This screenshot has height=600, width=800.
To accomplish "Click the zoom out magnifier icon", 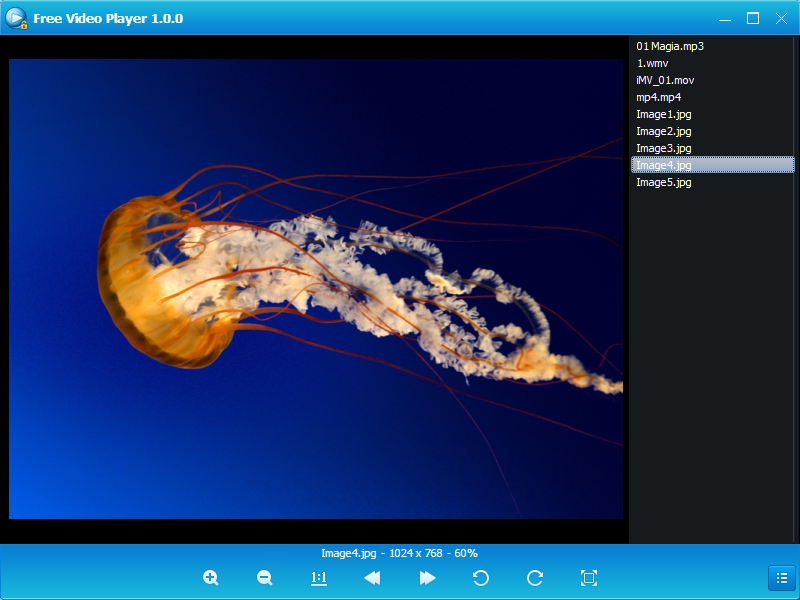I will pyautogui.click(x=265, y=578).
